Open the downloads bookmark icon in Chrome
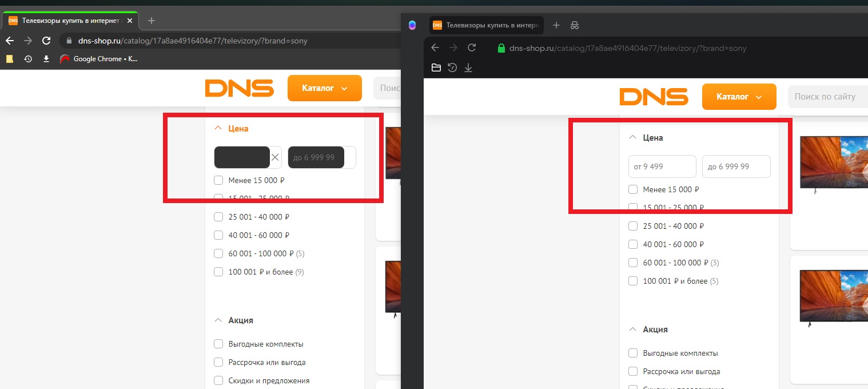868x389 pixels. 46,59
